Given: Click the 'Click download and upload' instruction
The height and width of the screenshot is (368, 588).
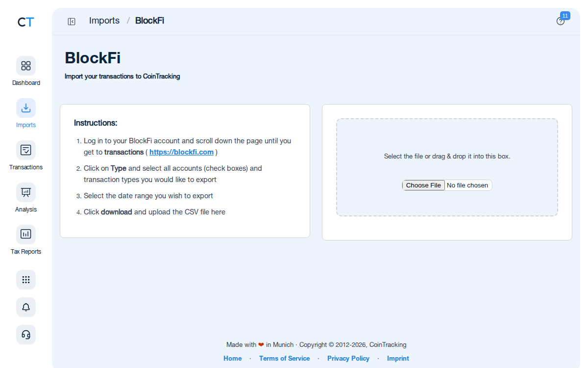Looking at the screenshot, I should coord(154,212).
